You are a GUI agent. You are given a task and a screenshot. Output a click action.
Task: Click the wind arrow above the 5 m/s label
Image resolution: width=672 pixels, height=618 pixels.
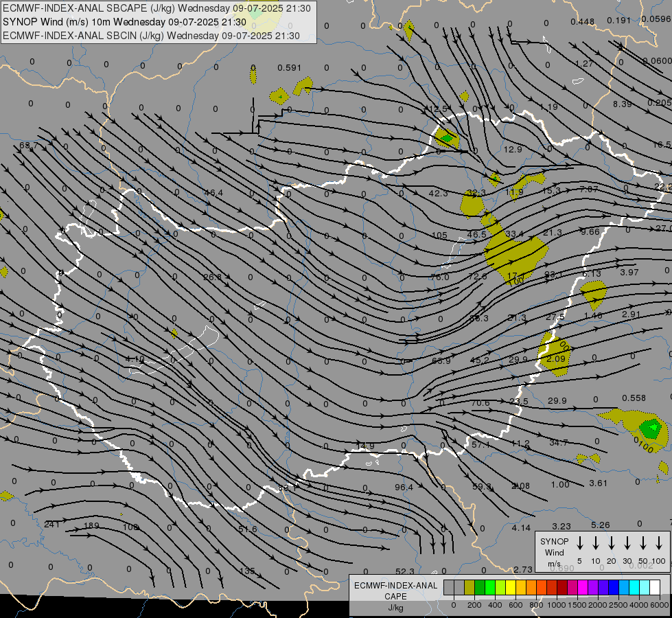[580, 542]
